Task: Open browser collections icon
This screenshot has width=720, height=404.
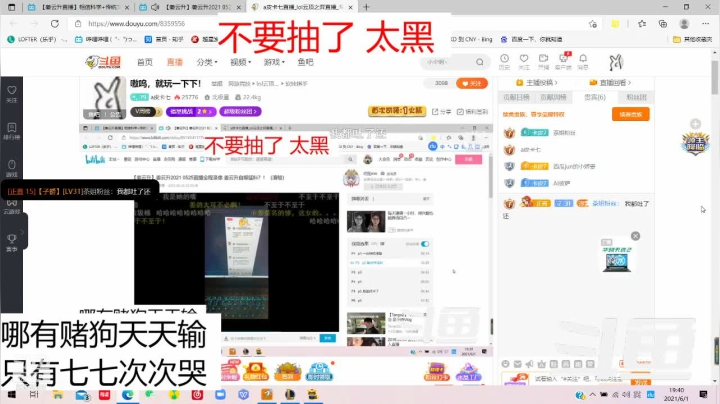Action: [663, 24]
